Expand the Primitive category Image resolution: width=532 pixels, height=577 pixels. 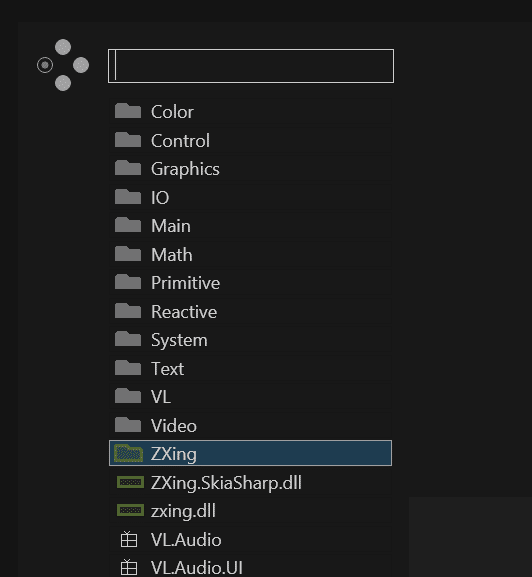point(250,283)
